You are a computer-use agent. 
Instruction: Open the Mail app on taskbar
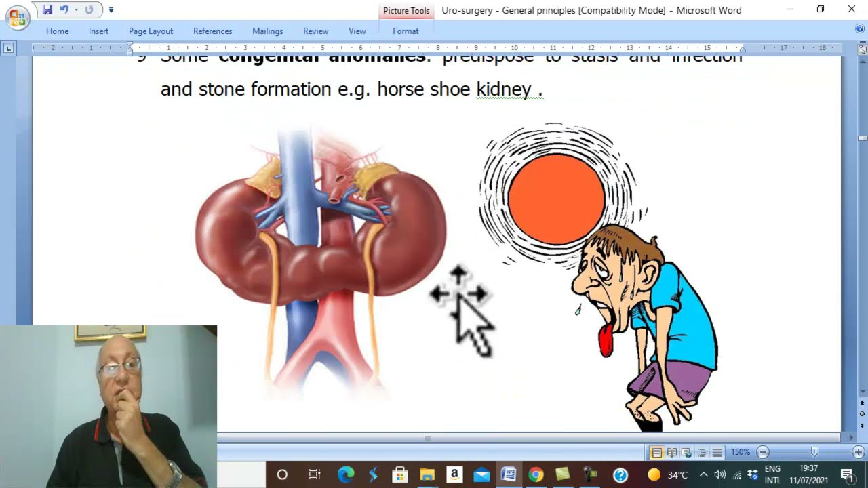point(481,474)
